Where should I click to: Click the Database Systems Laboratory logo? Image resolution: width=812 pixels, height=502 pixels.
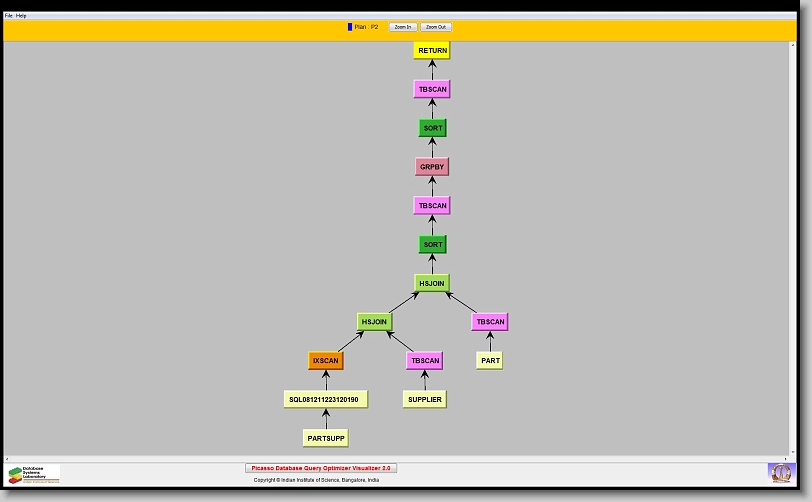tap(34, 474)
